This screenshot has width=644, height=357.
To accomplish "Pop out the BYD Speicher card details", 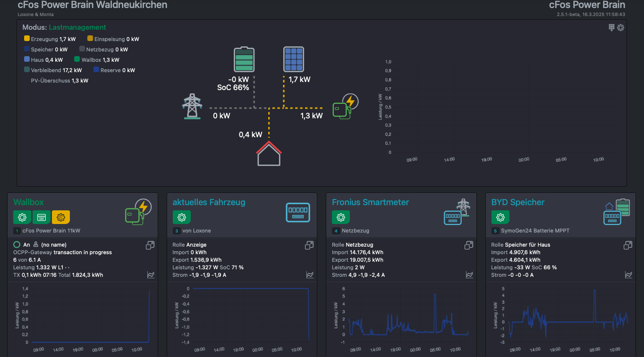I will point(628,245).
